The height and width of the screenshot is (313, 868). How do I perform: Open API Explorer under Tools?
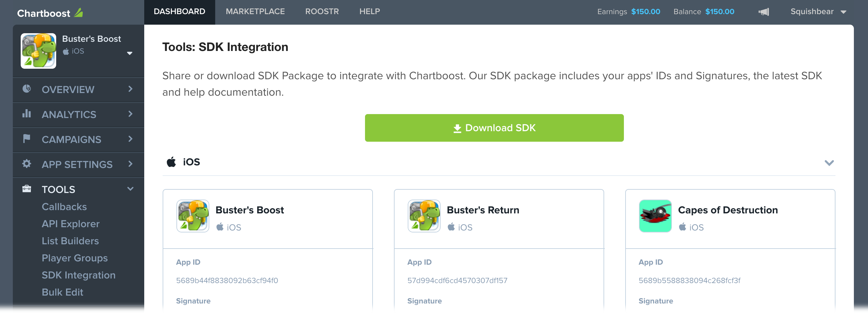[71, 224]
